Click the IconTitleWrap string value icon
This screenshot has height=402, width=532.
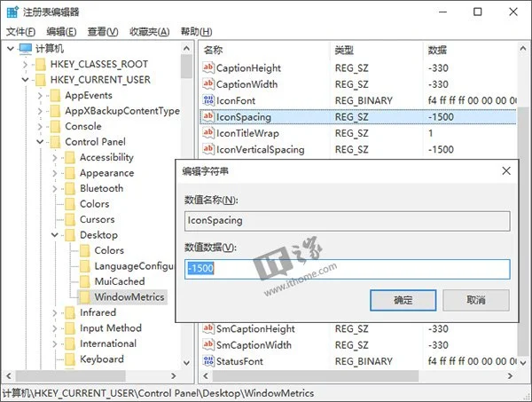(209, 133)
